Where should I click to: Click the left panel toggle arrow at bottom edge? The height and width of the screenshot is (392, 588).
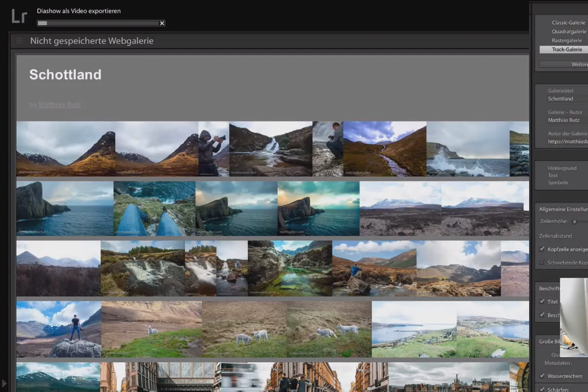click(4, 383)
